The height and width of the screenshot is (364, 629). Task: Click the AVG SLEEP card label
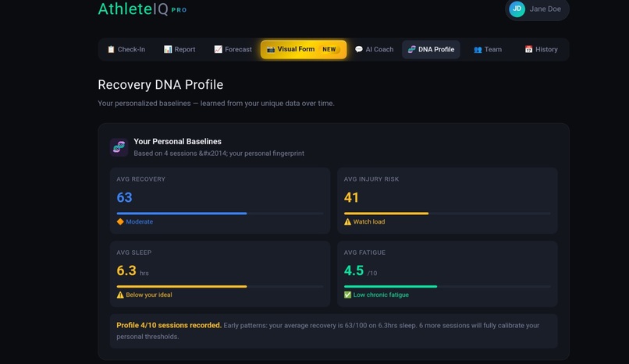click(134, 253)
